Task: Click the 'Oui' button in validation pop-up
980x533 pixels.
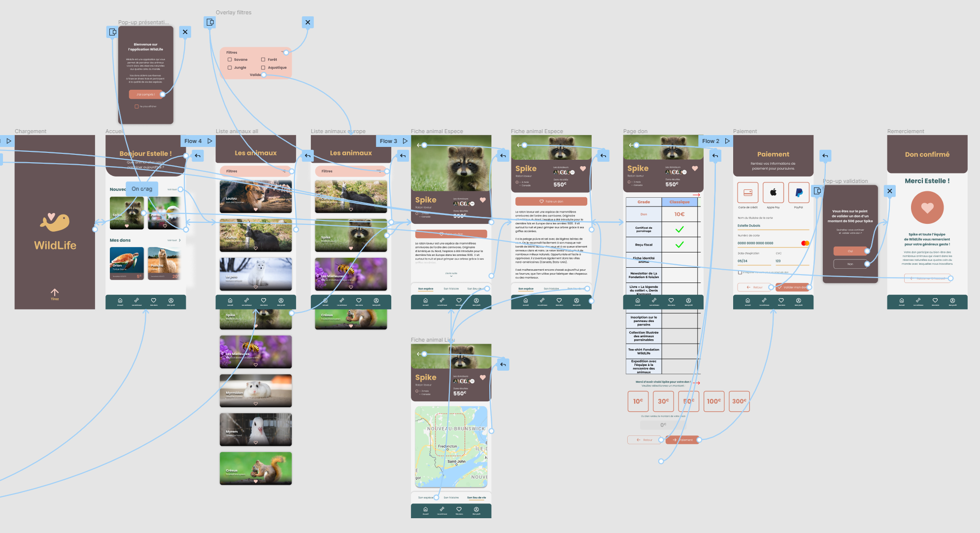Action: tap(850, 251)
